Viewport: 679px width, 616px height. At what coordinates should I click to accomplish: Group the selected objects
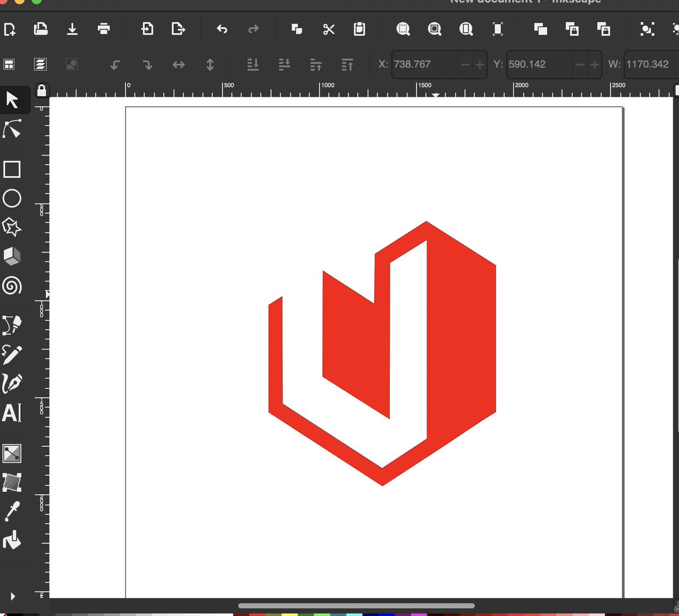647,29
